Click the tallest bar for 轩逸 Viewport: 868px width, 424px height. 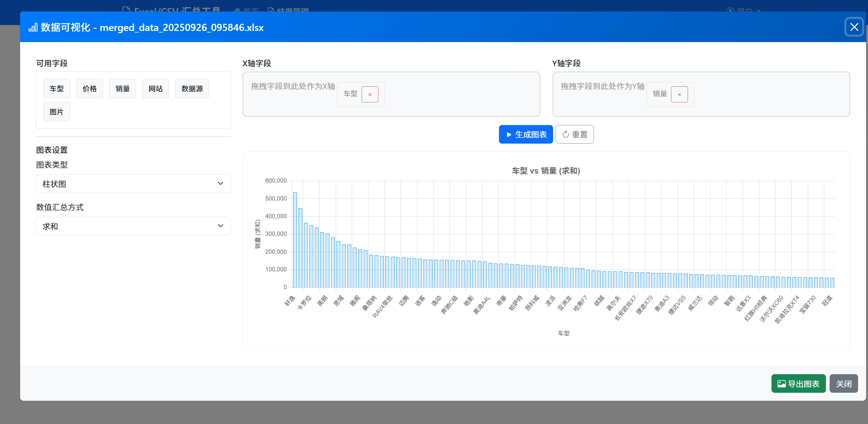[x=295, y=239]
